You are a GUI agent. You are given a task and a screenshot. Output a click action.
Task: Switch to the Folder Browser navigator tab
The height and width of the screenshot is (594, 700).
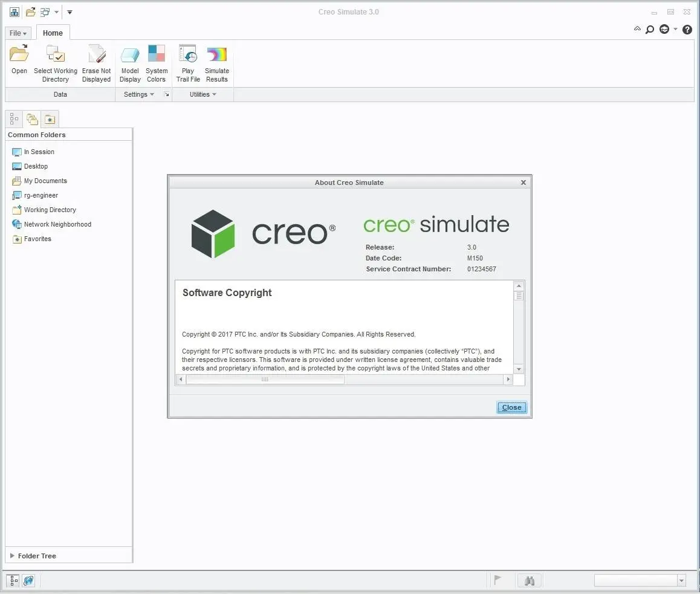click(31, 119)
